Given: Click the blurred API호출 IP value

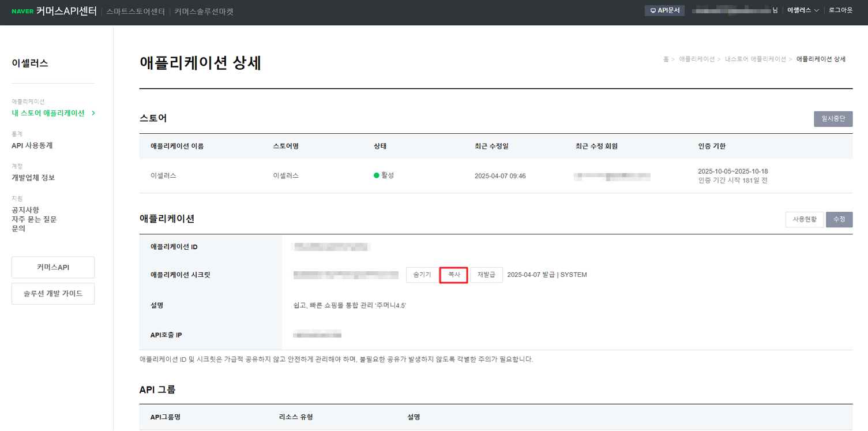Looking at the screenshot, I should pyautogui.click(x=317, y=334).
